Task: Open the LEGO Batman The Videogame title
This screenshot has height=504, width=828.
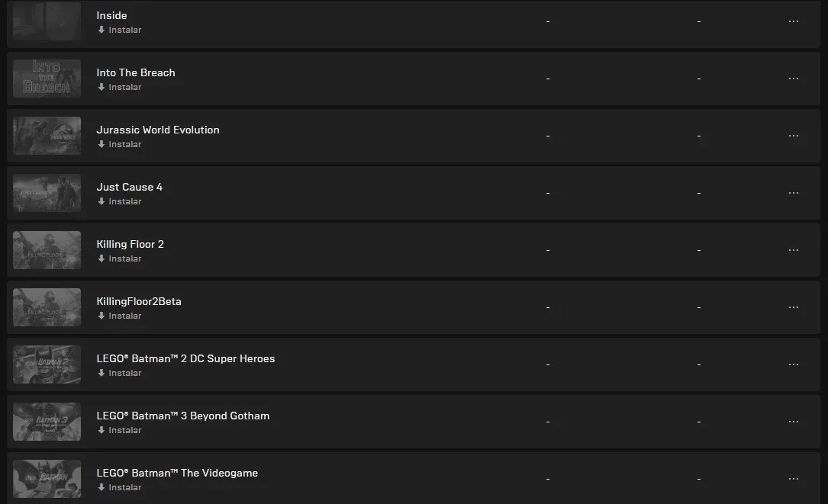Action: [x=177, y=473]
